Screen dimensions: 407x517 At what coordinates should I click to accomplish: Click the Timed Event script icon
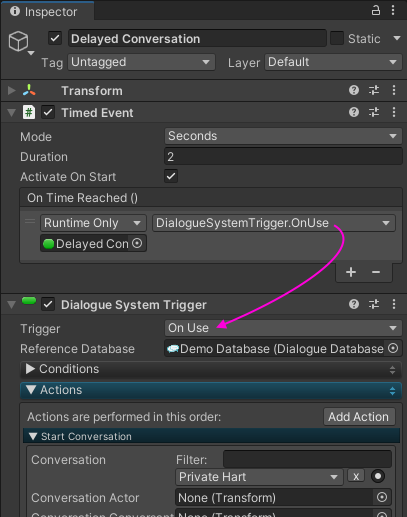point(29,112)
